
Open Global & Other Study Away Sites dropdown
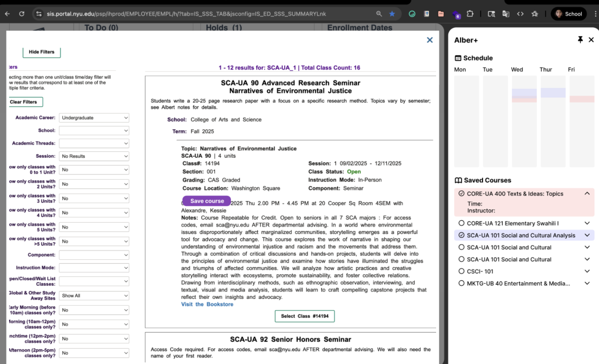(94, 296)
